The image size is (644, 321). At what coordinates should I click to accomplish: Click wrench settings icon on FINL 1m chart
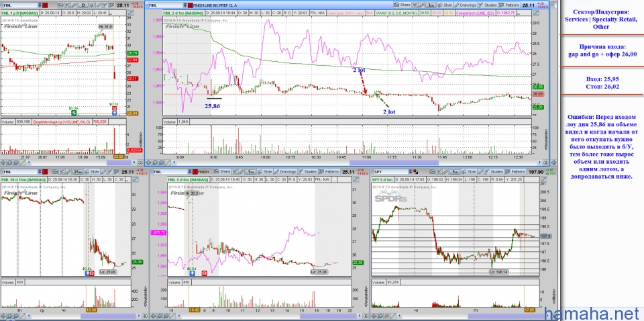pyautogui.click(x=422, y=5)
